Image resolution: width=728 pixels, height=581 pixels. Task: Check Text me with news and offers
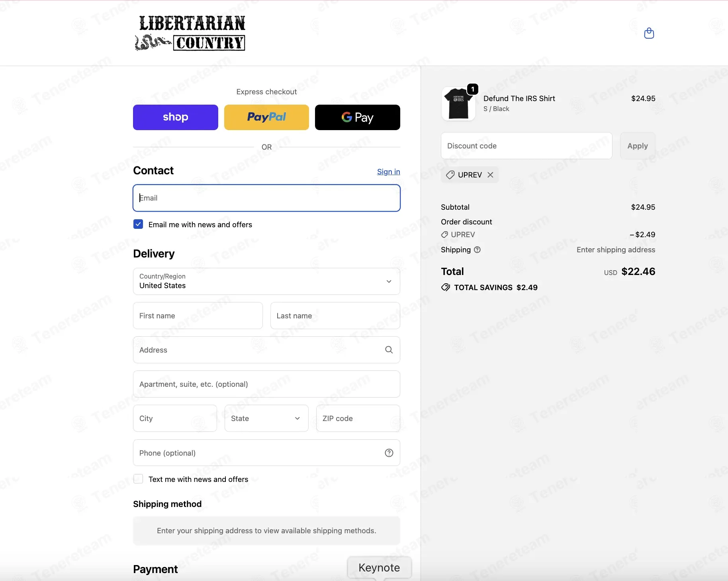point(138,479)
